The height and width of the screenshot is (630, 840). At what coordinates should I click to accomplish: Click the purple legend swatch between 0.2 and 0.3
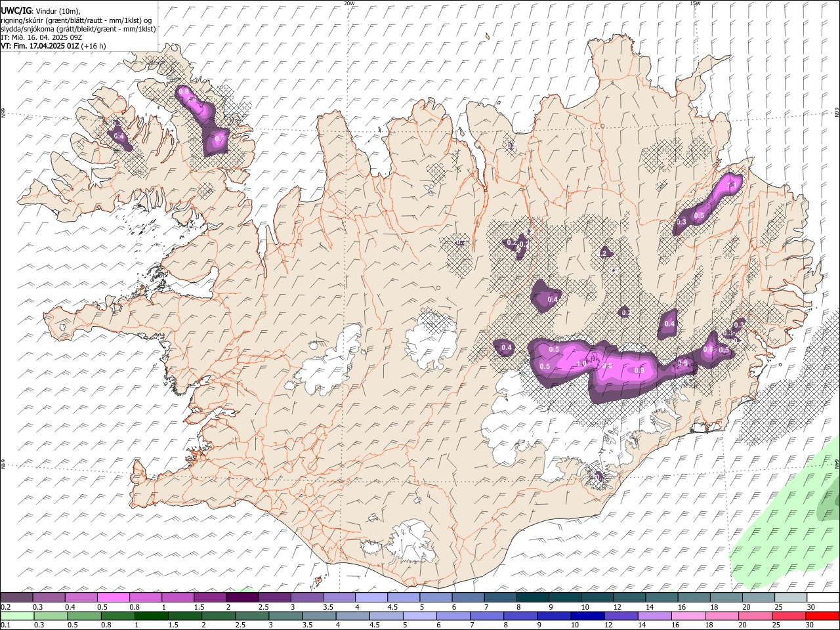click(16, 597)
